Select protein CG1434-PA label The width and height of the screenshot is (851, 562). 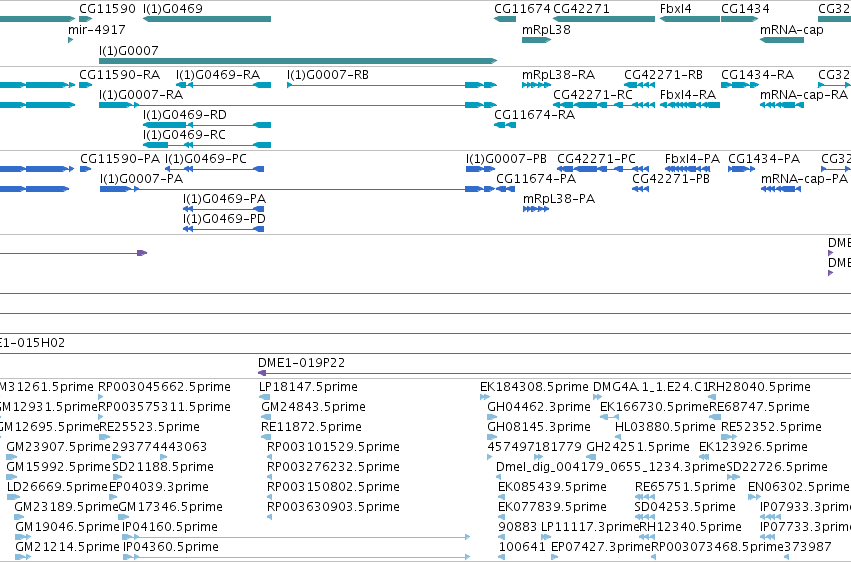(x=764, y=158)
